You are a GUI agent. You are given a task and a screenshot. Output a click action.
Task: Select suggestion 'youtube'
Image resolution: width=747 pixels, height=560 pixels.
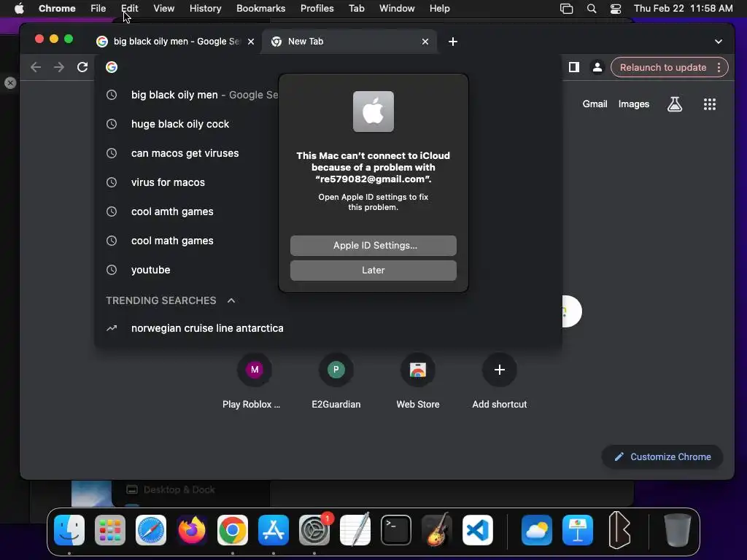pyautogui.click(x=329, y=270)
